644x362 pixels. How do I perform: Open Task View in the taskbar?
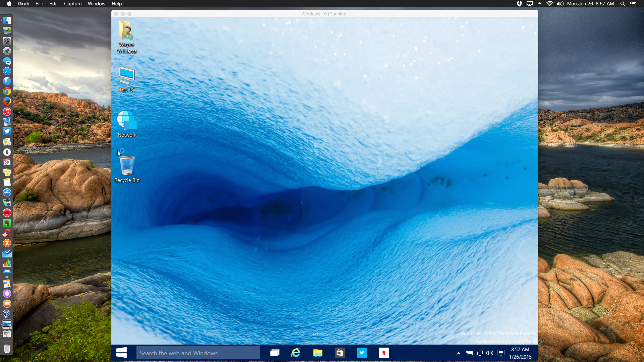[x=275, y=353]
